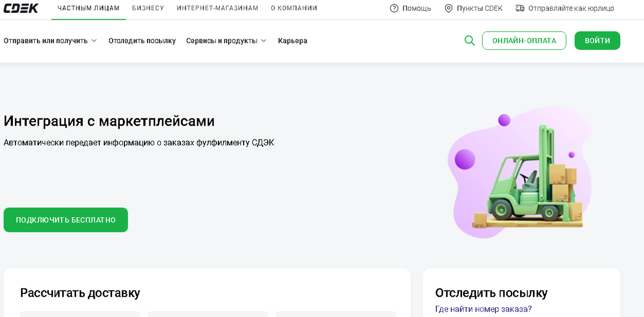Click the Онлайн-оплата button
The height and width of the screenshot is (317, 644).
[x=524, y=41]
